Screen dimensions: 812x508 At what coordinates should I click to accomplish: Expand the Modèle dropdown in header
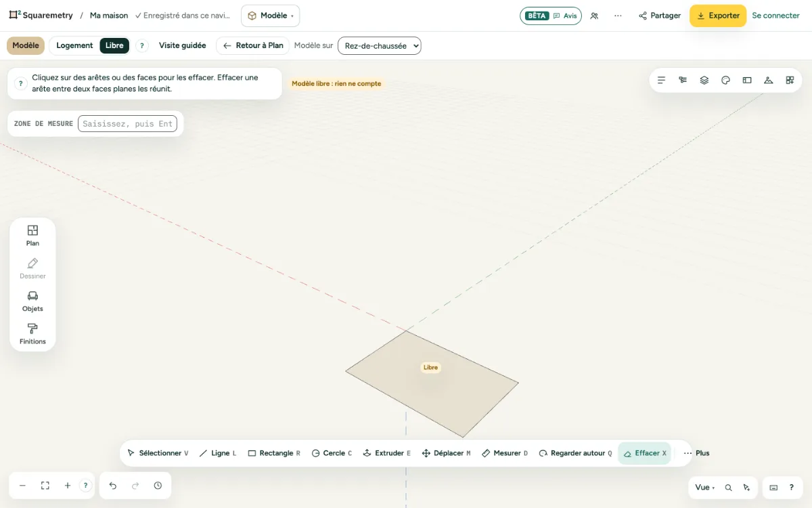click(270, 16)
